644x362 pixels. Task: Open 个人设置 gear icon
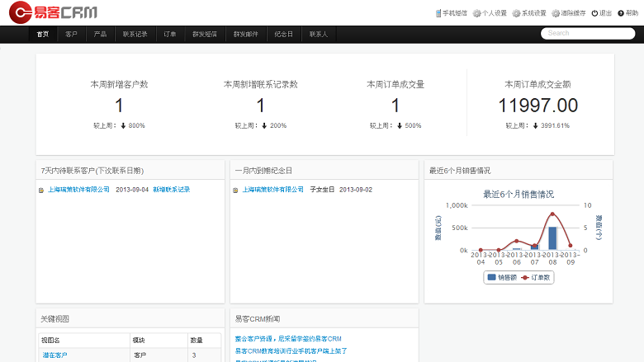[x=476, y=13]
